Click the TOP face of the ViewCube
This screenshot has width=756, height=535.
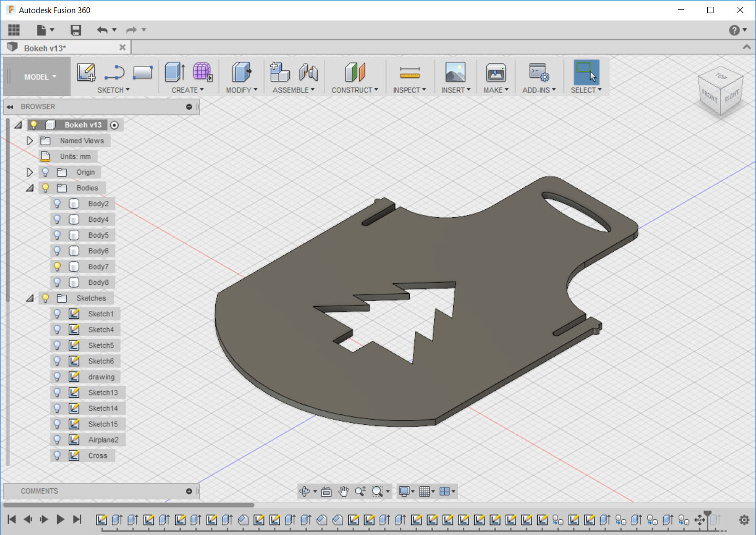(721, 77)
